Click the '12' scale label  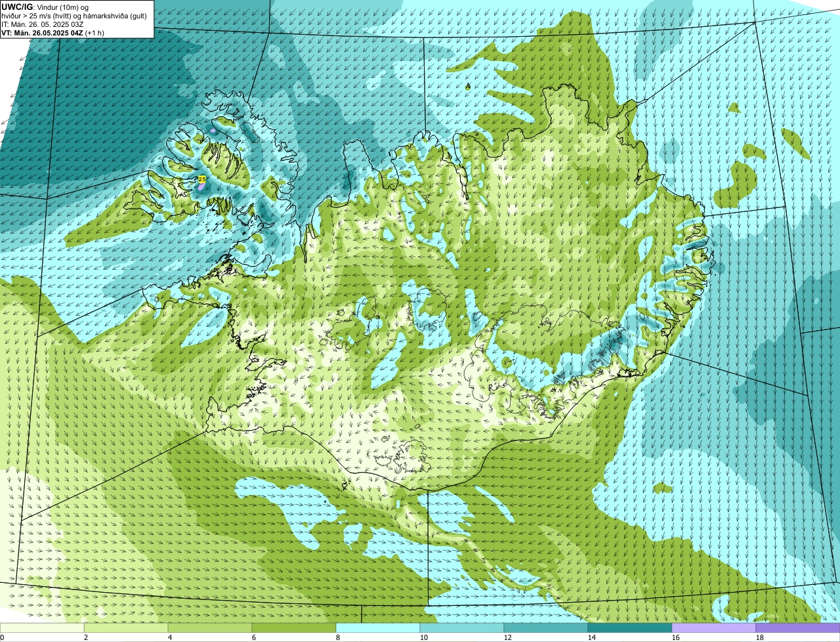click(x=508, y=637)
